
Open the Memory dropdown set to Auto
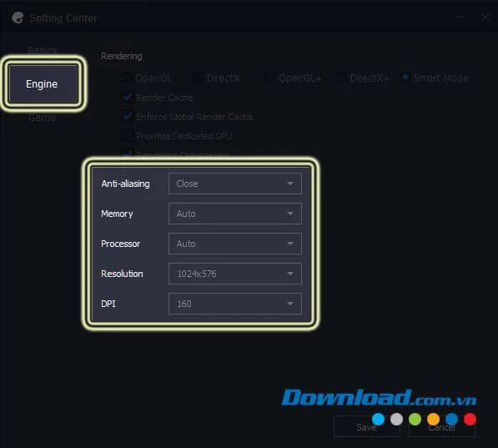(x=235, y=214)
